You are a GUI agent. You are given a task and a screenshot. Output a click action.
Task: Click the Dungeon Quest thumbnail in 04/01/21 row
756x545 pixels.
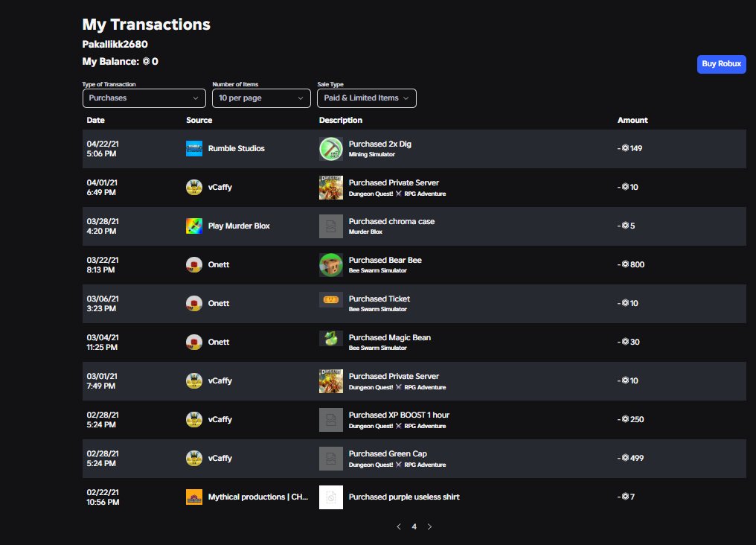point(331,187)
